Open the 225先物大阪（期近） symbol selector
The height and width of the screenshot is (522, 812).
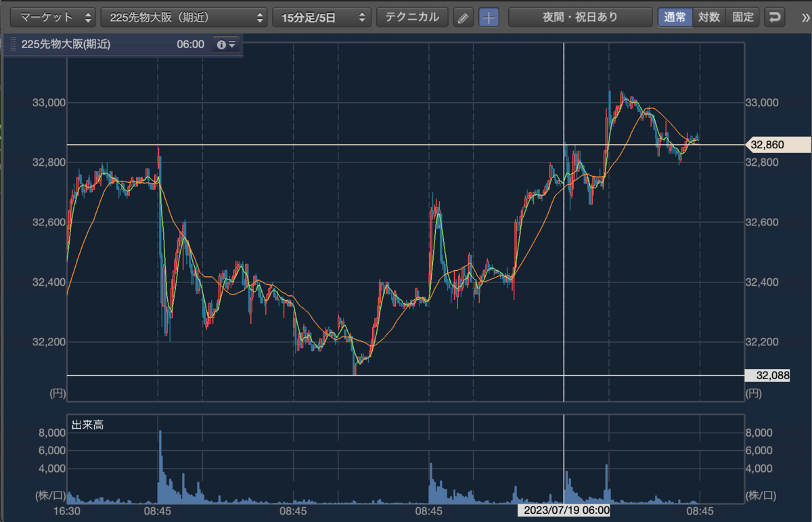pos(184,17)
